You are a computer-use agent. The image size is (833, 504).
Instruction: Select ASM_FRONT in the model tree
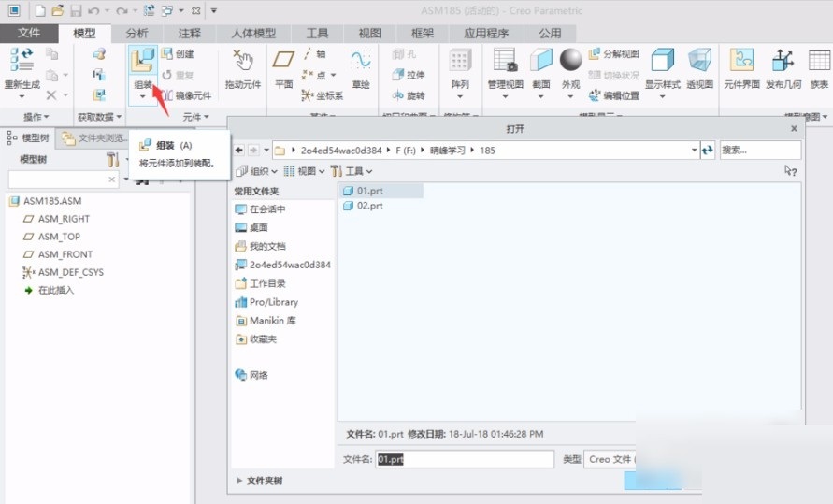tap(58, 254)
